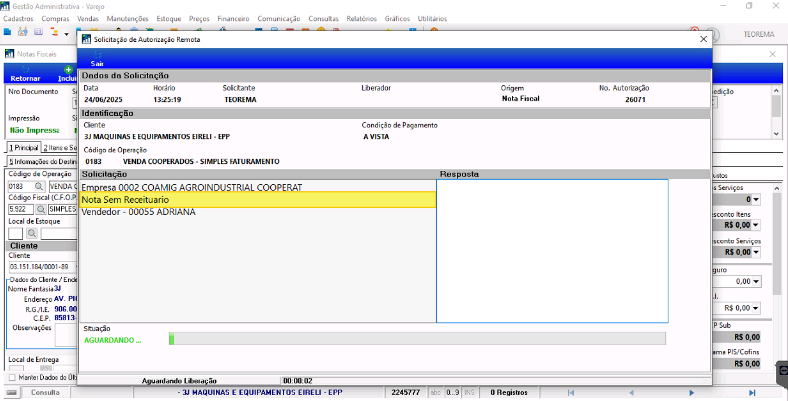788x401 pixels.
Task: Click the green Incluir plus icon
Action: [x=68, y=70]
